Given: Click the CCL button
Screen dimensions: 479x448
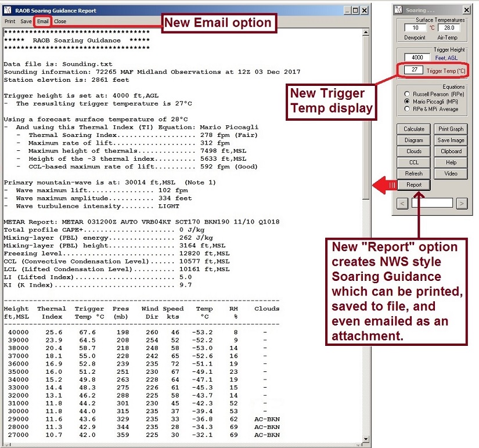Looking at the screenshot, I should pos(413,162).
